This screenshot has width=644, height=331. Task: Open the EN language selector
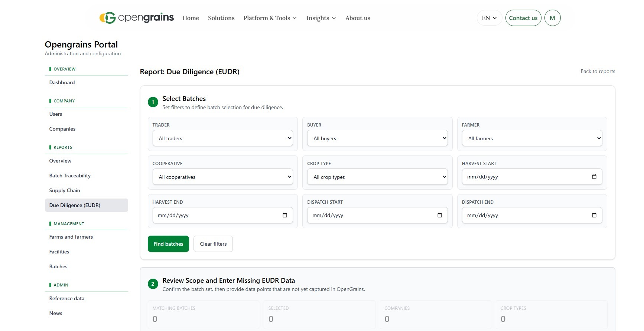point(489,18)
